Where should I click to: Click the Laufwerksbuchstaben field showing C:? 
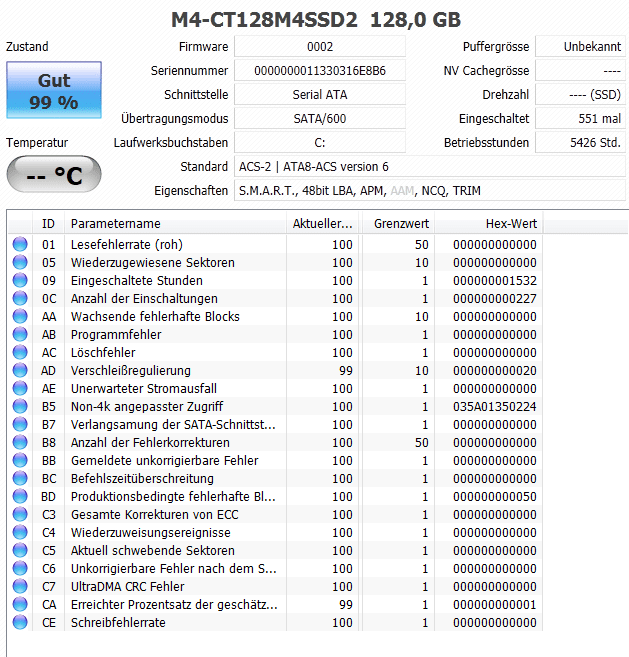click(320, 142)
